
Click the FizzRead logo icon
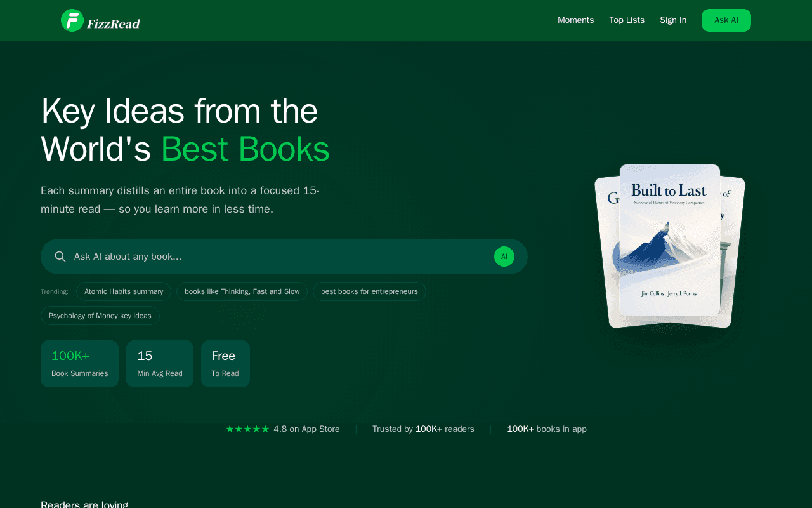coord(72,20)
